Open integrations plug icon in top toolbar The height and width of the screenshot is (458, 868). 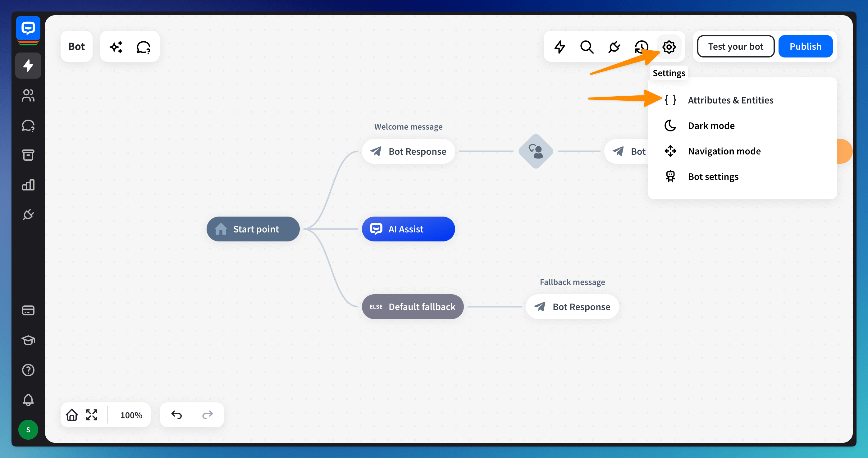[614, 47]
